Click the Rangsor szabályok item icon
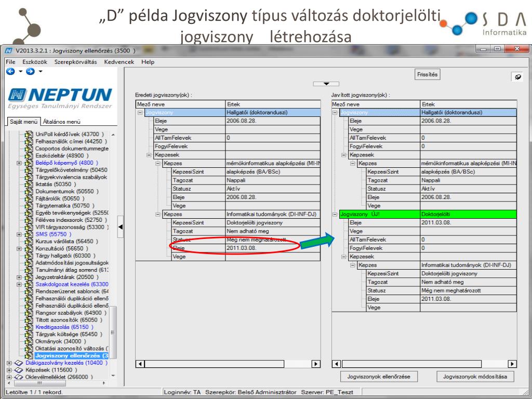Screen dimensions: 532x399 coord(29,313)
